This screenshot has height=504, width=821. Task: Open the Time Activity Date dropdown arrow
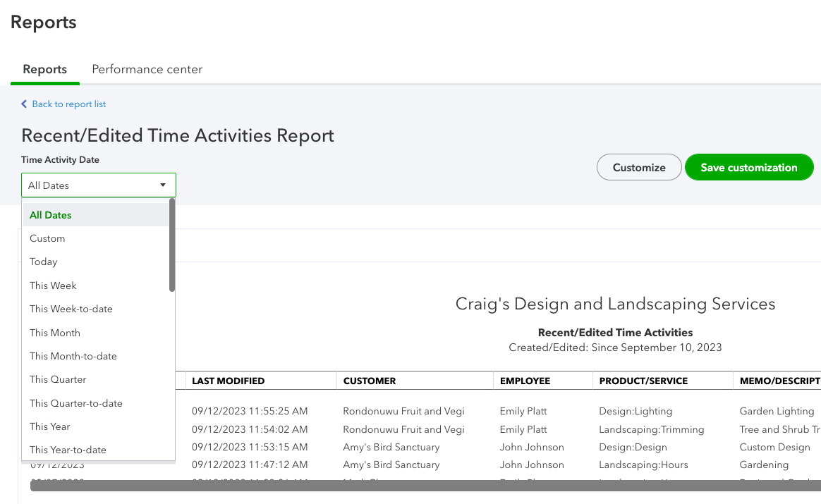point(163,185)
